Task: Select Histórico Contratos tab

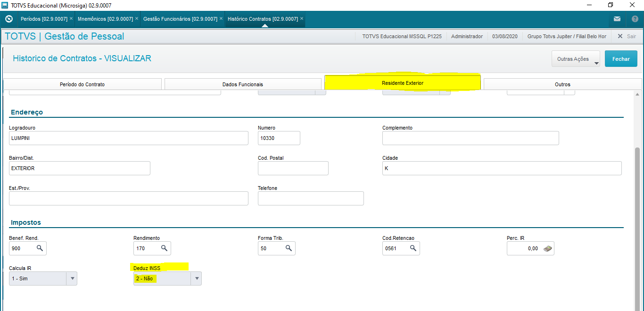Action: tap(263, 19)
